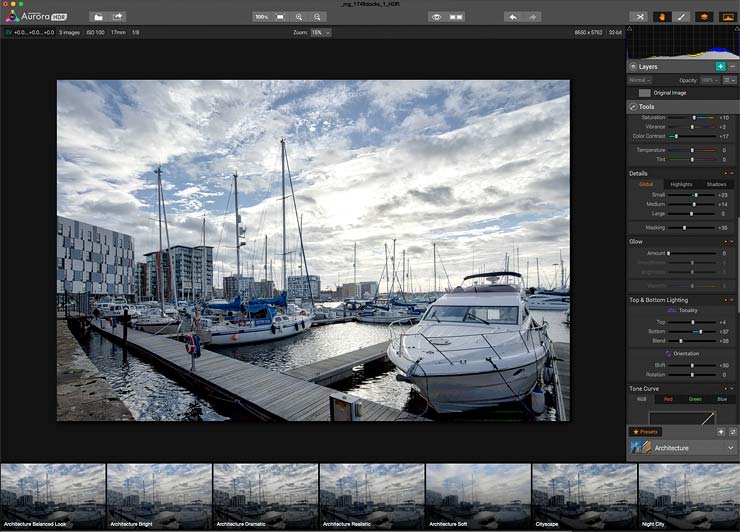
Task: Toggle the side-by-side compare view
Action: click(x=455, y=17)
